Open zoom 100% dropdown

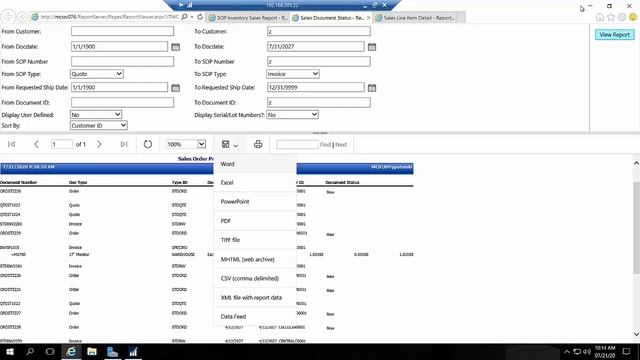pos(186,144)
